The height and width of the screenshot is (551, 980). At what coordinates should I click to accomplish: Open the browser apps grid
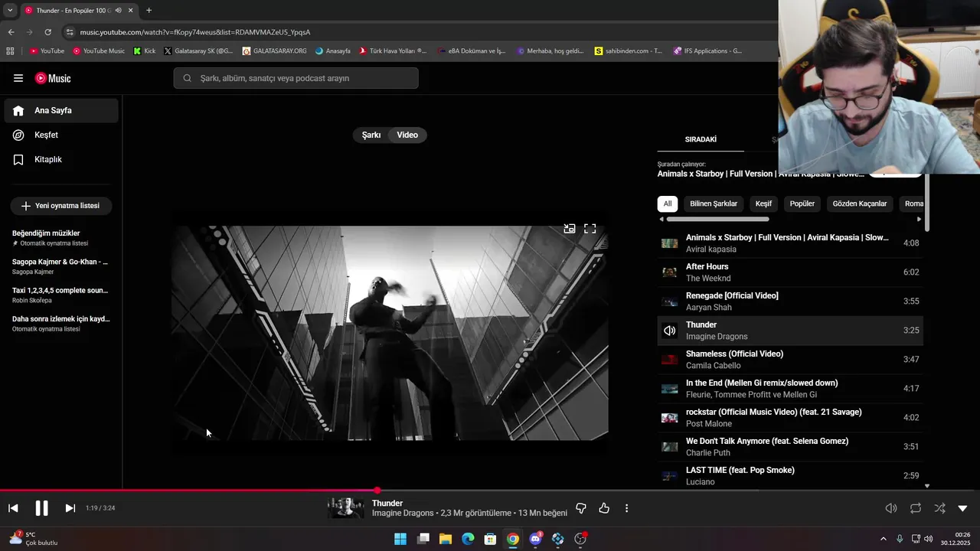coord(10,51)
